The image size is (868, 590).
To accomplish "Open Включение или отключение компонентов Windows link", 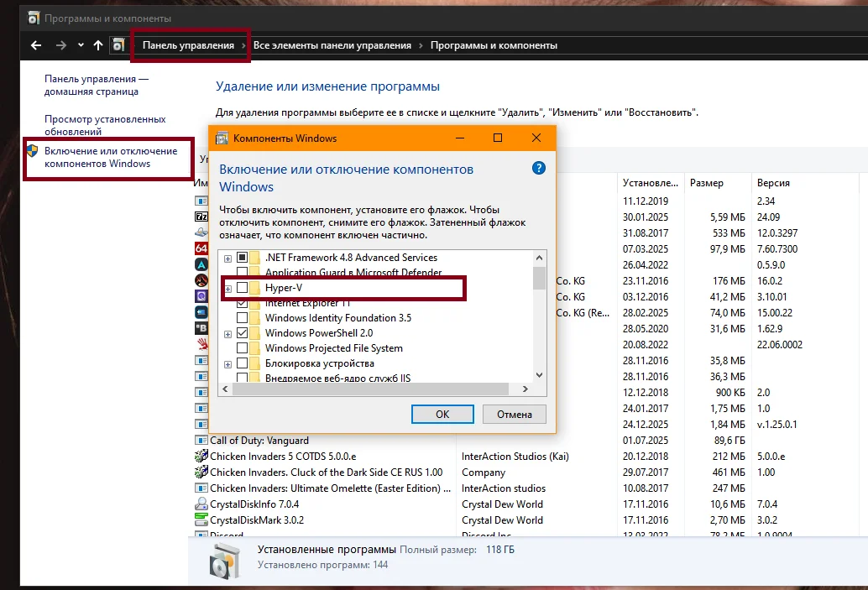I will click(111, 157).
